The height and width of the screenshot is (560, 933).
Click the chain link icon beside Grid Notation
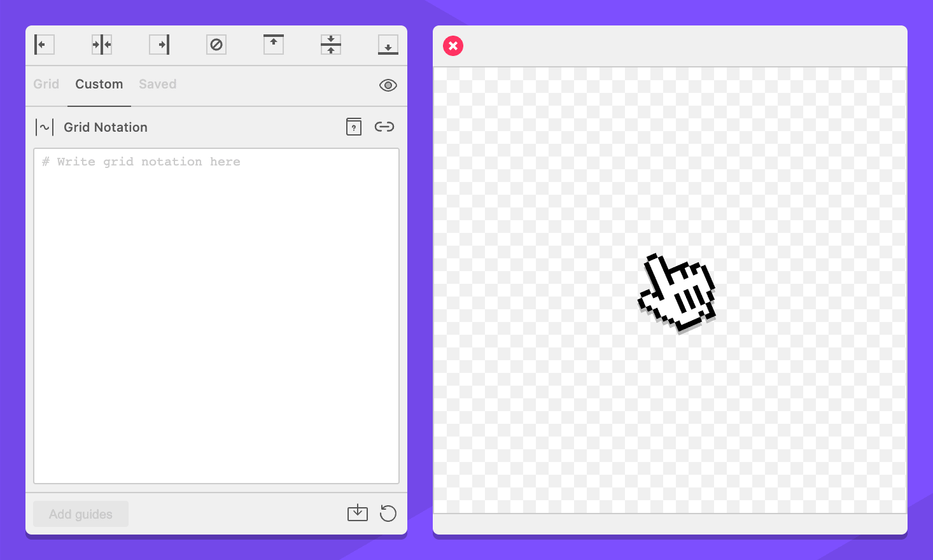pyautogui.click(x=384, y=127)
